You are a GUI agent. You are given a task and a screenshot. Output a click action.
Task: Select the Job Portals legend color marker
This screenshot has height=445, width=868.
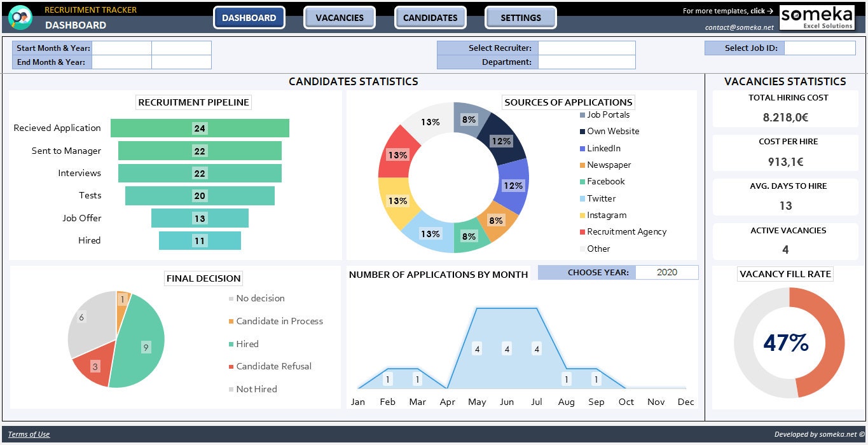582,115
